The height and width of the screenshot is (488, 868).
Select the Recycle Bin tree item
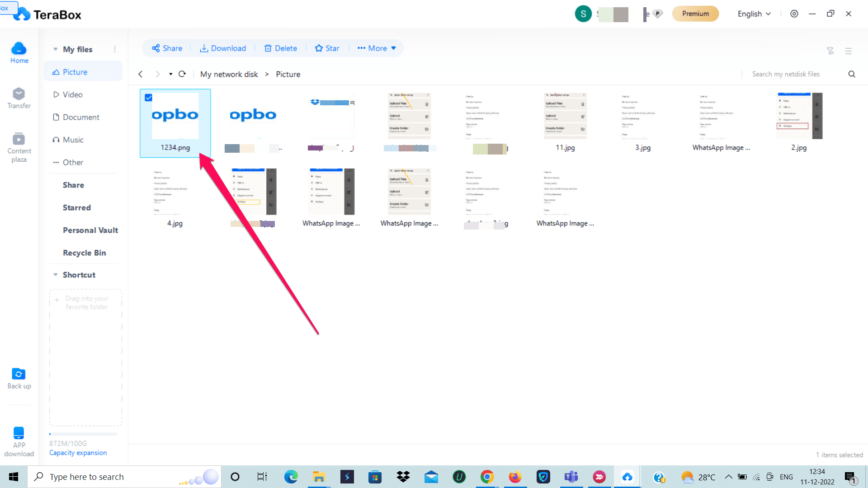point(84,253)
